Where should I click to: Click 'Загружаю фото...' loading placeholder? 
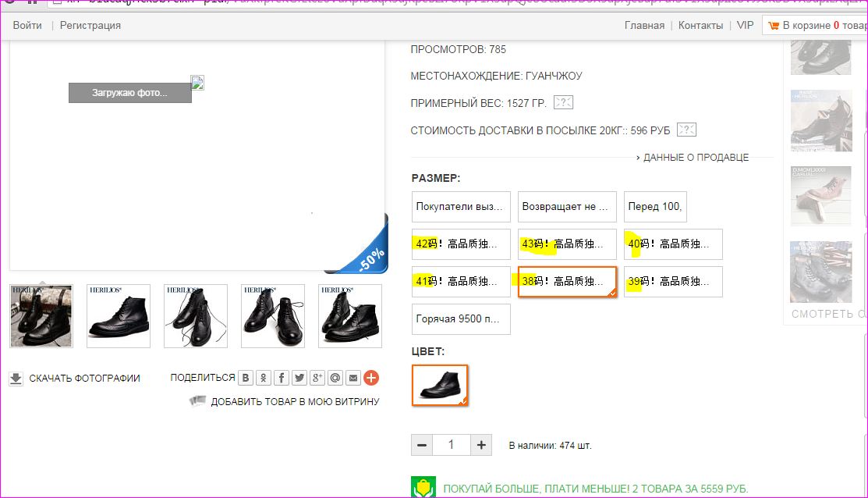click(x=130, y=93)
